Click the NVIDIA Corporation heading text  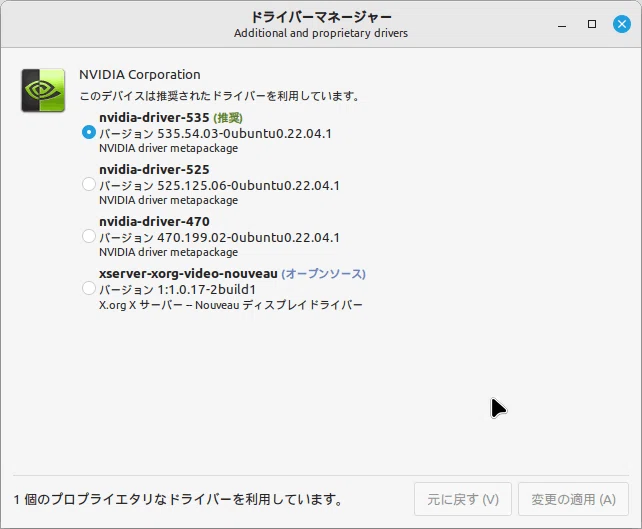(x=140, y=75)
